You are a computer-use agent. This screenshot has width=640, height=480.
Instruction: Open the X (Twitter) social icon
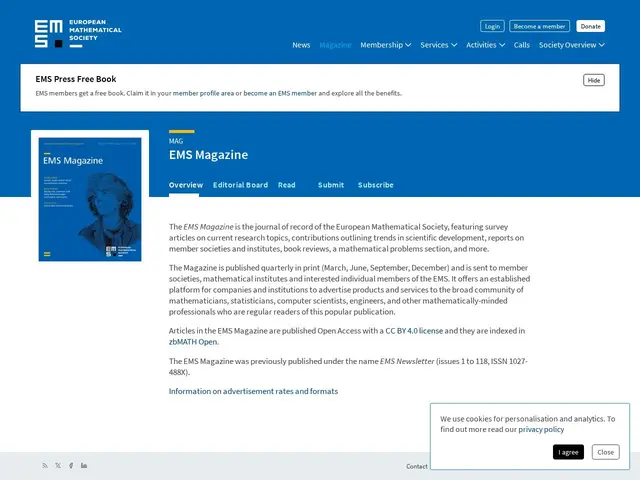(58, 466)
